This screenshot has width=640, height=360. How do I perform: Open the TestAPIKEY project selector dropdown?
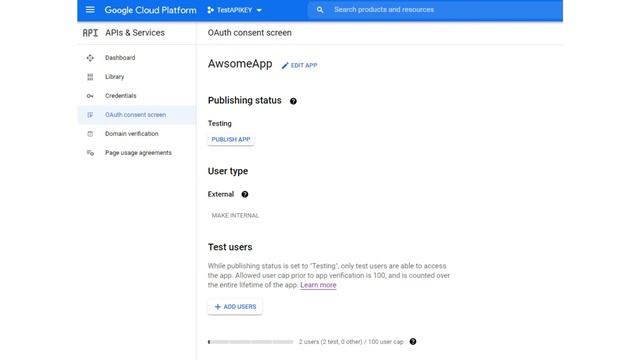click(x=235, y=10)
